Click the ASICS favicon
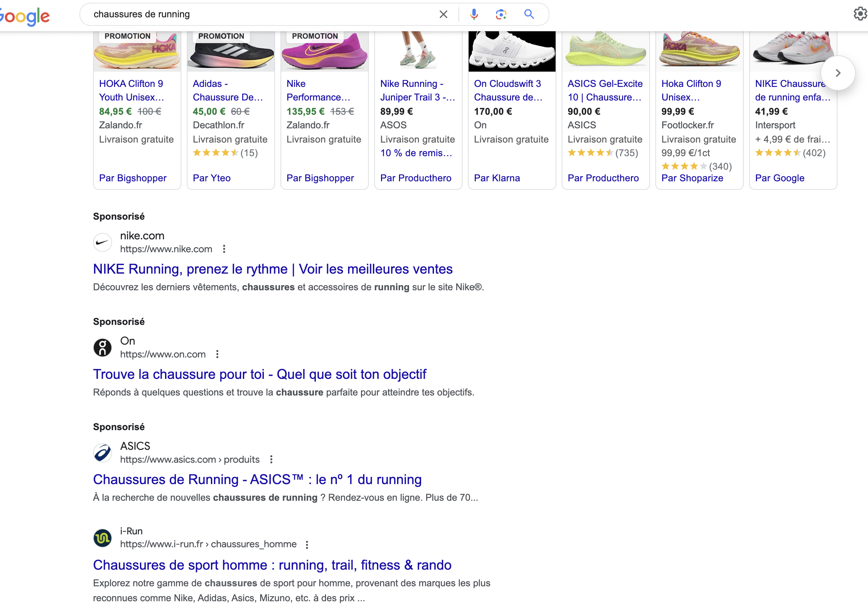868x607 pixels. [x=103, y=453]
